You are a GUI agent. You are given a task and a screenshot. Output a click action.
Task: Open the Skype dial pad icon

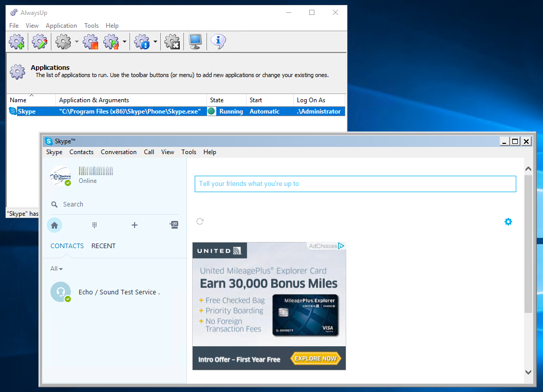coord(94,226)
